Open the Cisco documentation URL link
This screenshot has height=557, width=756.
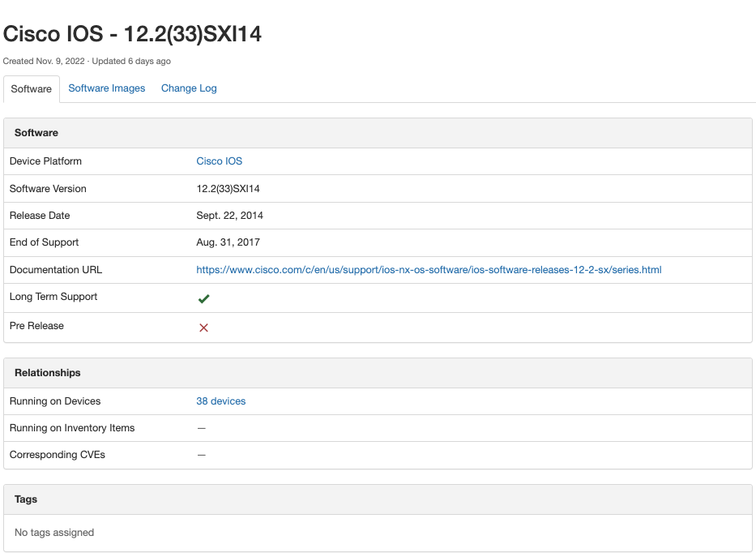click(429, 269)
